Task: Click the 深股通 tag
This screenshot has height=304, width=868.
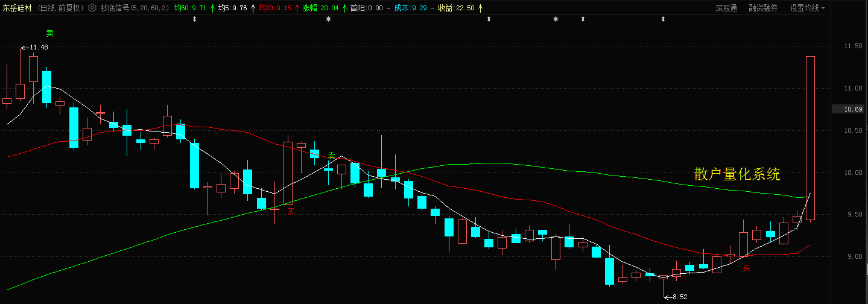Action: [x=726, y=8]
